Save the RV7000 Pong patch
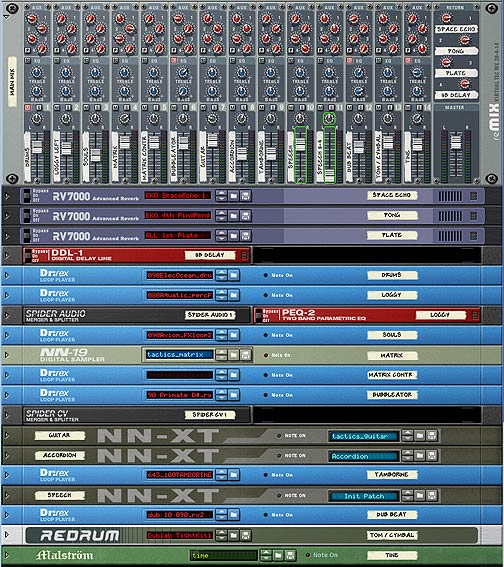 point(245,216)
